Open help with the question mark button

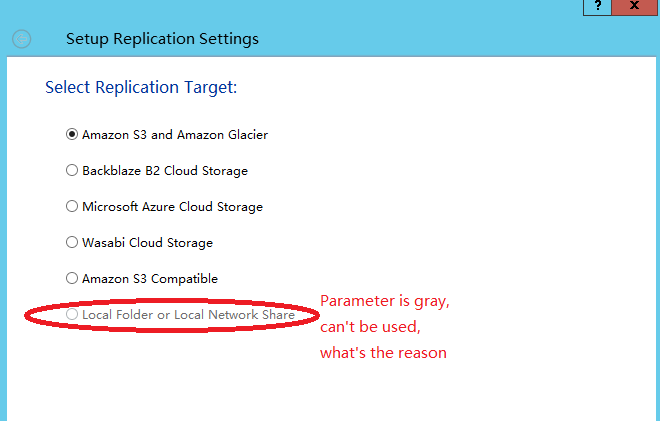coord(597,7)
